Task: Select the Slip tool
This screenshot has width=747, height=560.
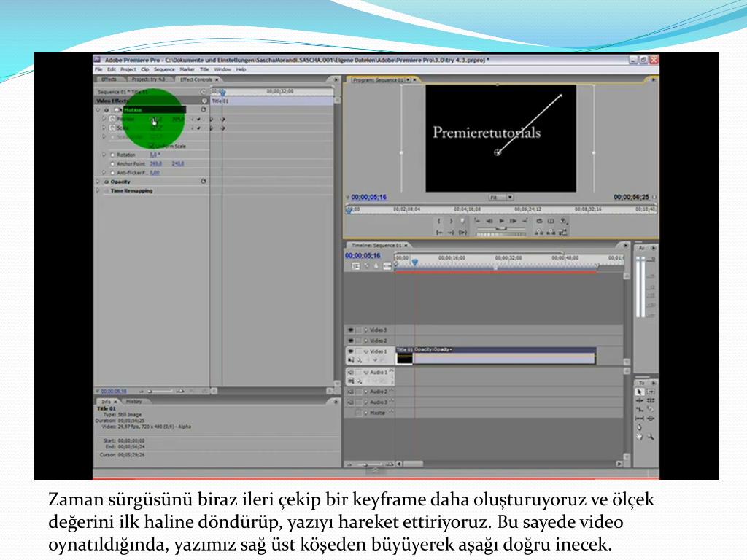Action: 640,419
